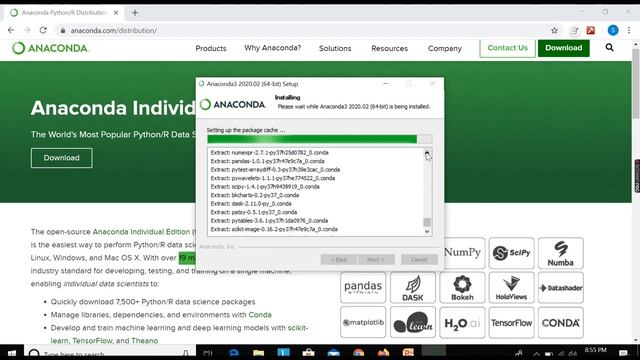640x360 pixels.
Task: Select log line 'Extract: dask-2.11.0-py_0.conda'
Action: point(251,204)
